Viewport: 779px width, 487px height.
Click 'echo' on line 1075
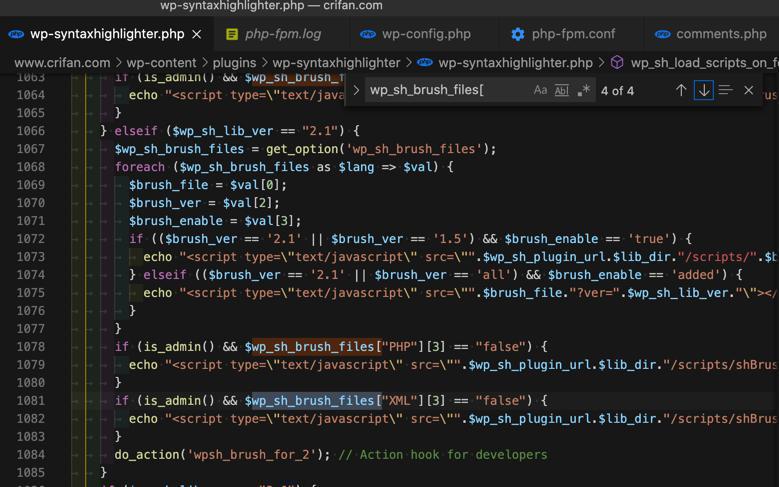157,293
